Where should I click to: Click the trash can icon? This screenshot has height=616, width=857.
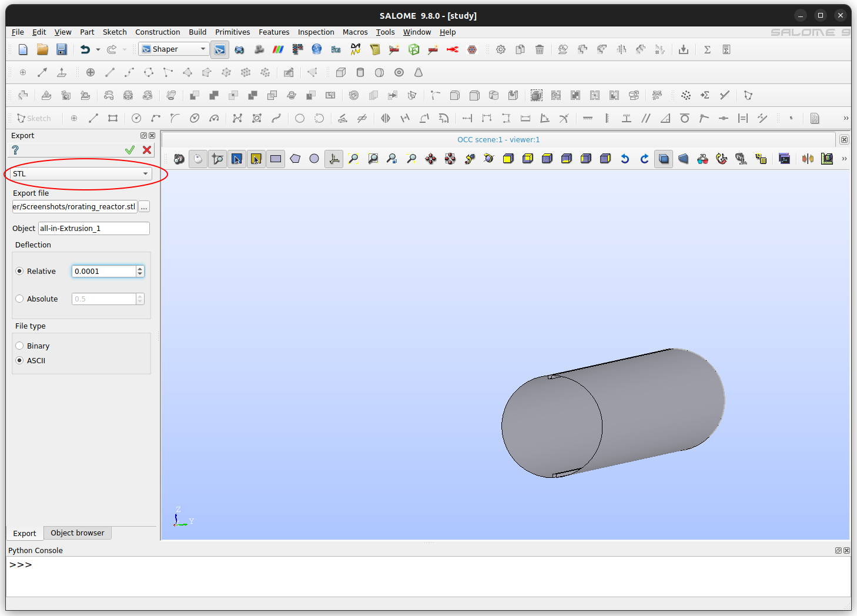point(540,49)
